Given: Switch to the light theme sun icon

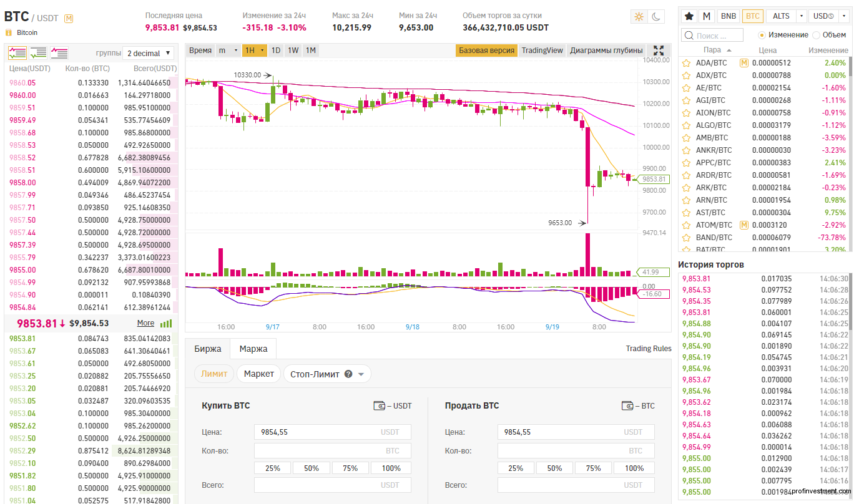Looking at the screenshot, I should [x=639, y=17].
